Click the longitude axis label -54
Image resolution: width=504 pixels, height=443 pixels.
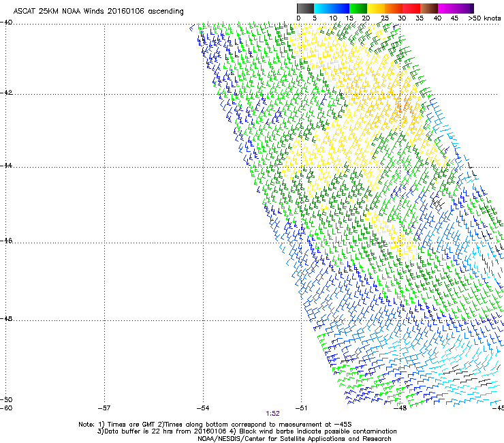click(x=203, y=408)
